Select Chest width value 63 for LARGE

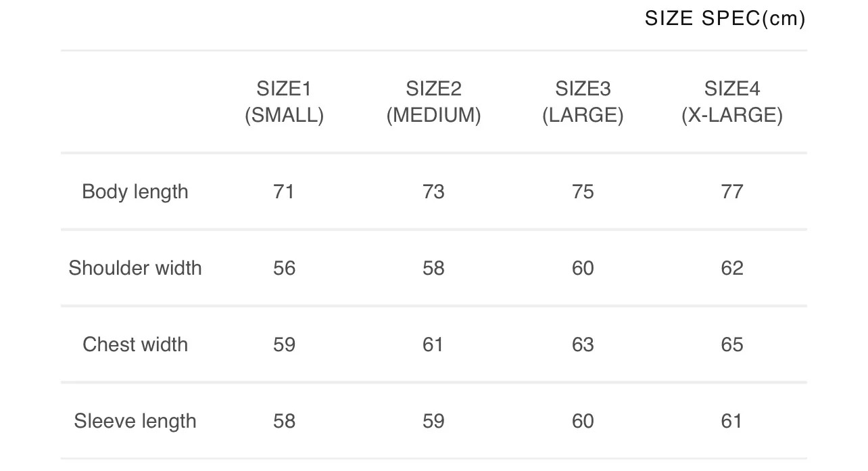[x=583, y=344]
